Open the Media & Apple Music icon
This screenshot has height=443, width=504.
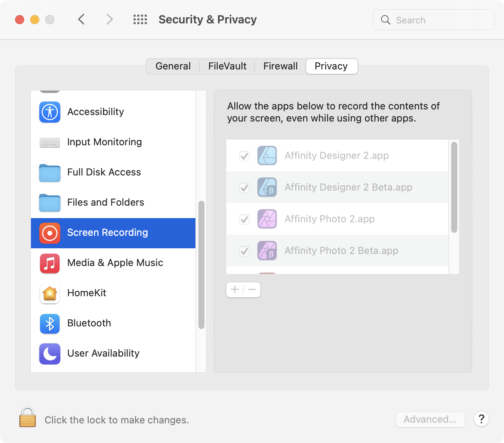click(50, 263)
